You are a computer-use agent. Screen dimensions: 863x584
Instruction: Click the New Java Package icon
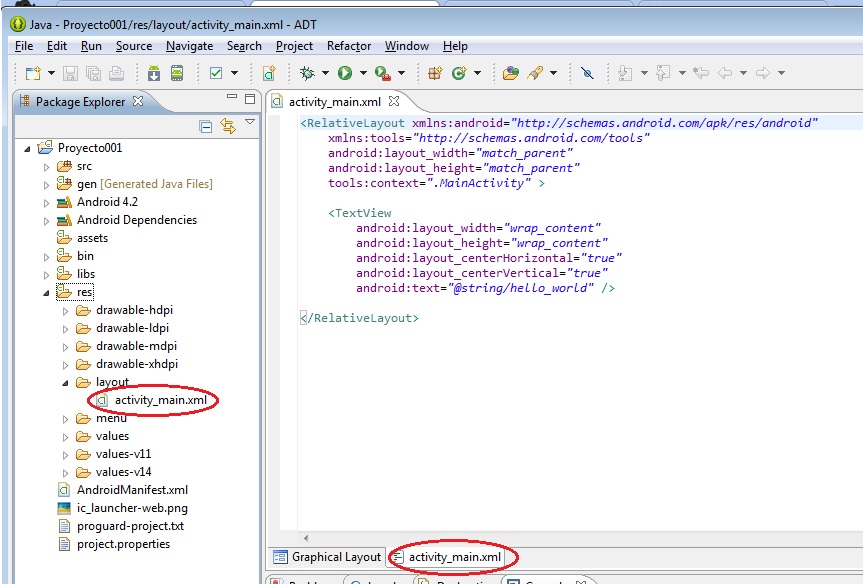point(435,73)
